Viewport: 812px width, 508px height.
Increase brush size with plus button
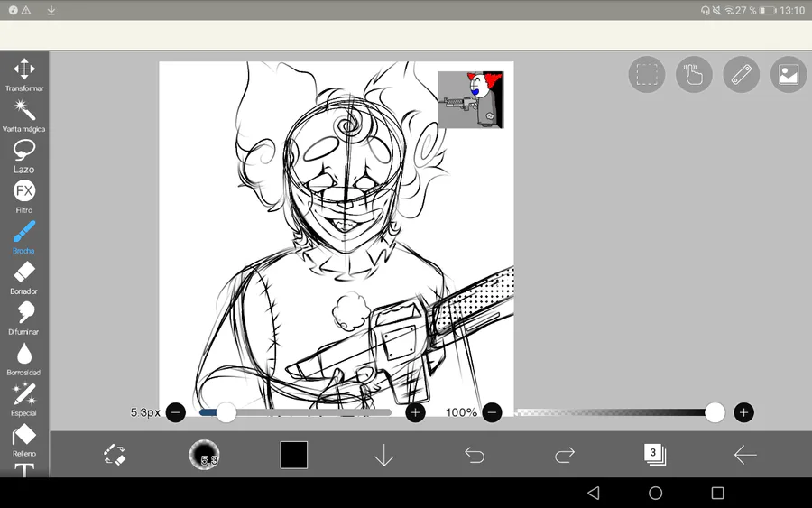(x=415, y=412)
